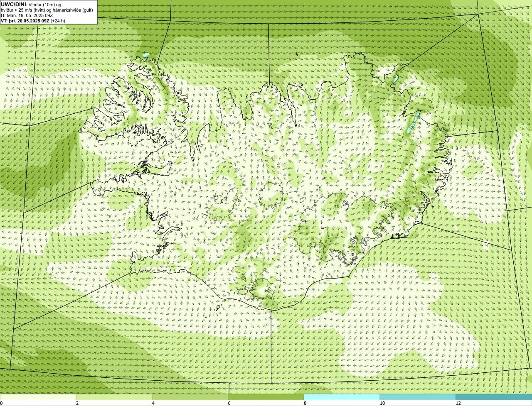The width and height of the screenshot is (532, 406).
Task: Select the 8–10 m/s pale cyan legend color
Action: (342, 397)
